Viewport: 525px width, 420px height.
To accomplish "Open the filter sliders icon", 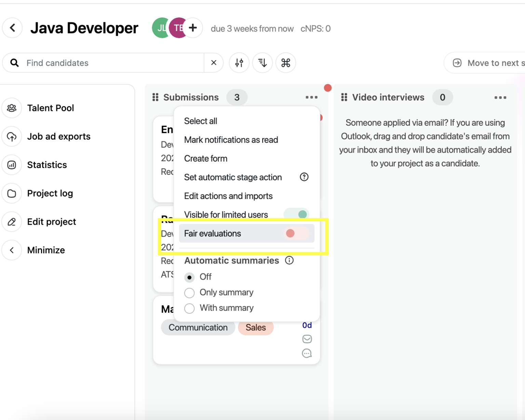I will pos(239,63).
